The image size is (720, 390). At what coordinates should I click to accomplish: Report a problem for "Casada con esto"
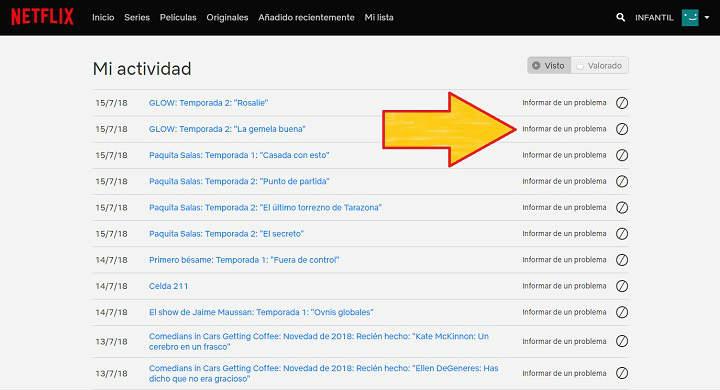(564, 155)
